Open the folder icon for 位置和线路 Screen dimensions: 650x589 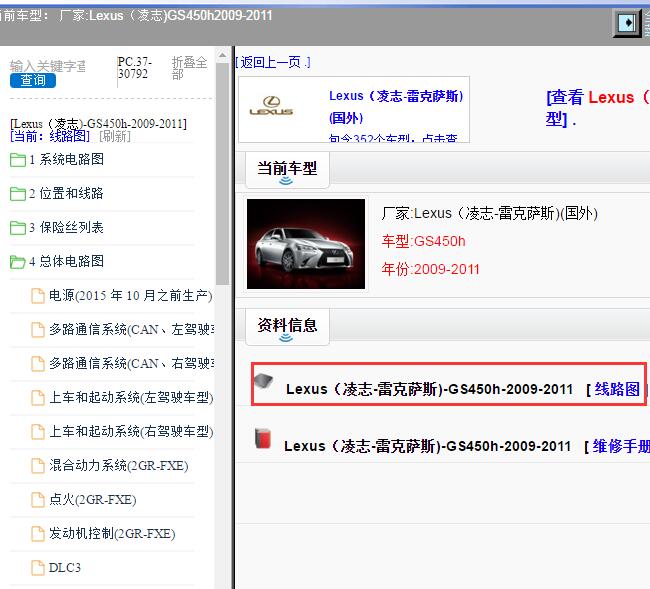17,194
